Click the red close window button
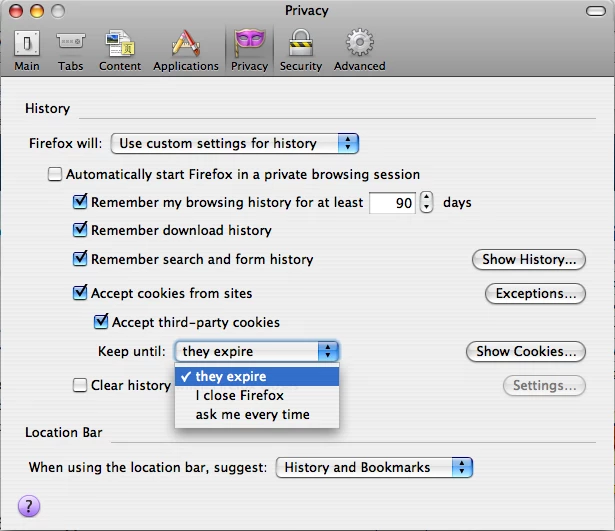 [x=16, y=11]
